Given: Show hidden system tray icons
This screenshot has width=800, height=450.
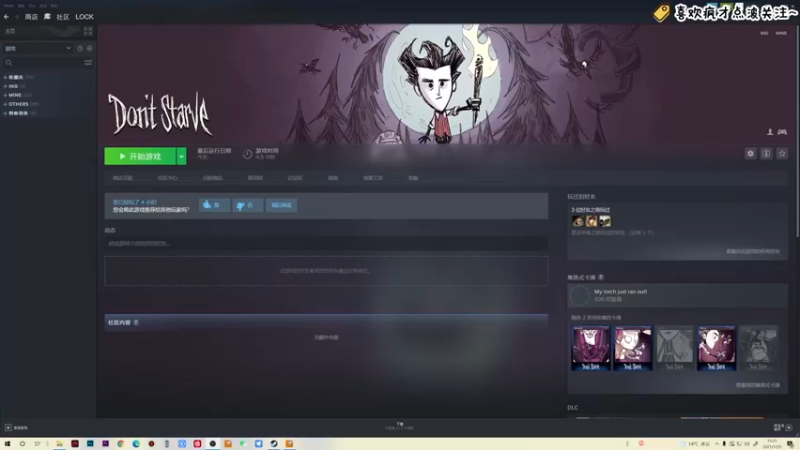Looking at the screenshot, I should coord(716,444).
